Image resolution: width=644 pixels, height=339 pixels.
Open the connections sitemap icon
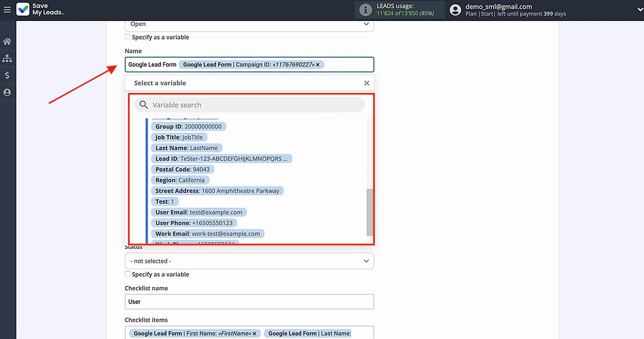[x=7, y=58]
